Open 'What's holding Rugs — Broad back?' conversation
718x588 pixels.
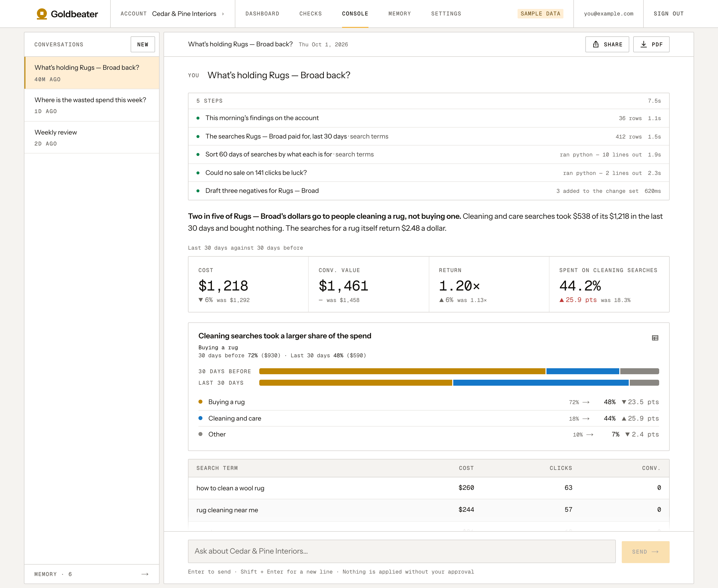[92, 73]
